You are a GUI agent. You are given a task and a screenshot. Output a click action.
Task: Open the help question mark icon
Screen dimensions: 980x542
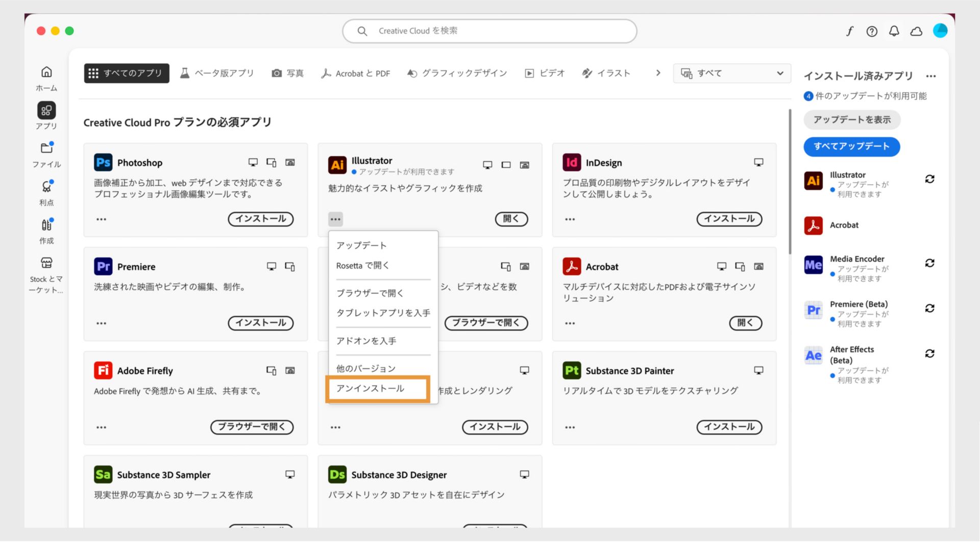872,31
